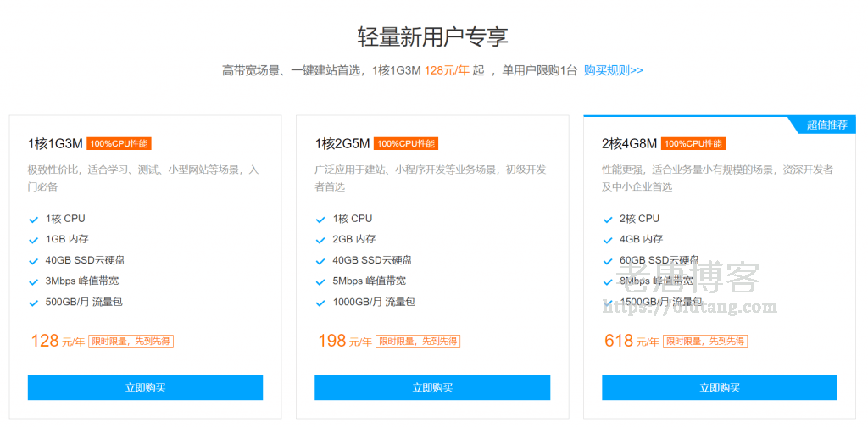This screenshot has width=868, height=428.
Task: Click checkmark beside 500GB/月 流量包
Action: coord(34,303)
